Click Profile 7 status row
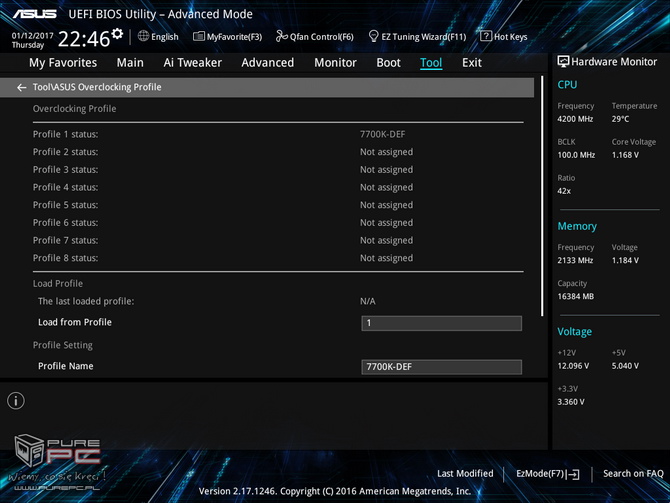Screen dimensions: 670x503 point(278,240)
